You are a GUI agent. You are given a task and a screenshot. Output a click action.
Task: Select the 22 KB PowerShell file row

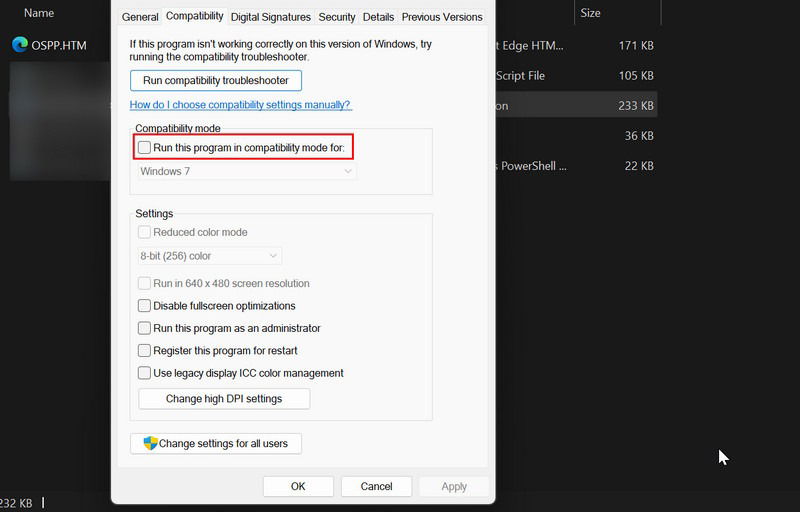coord(576,166)
